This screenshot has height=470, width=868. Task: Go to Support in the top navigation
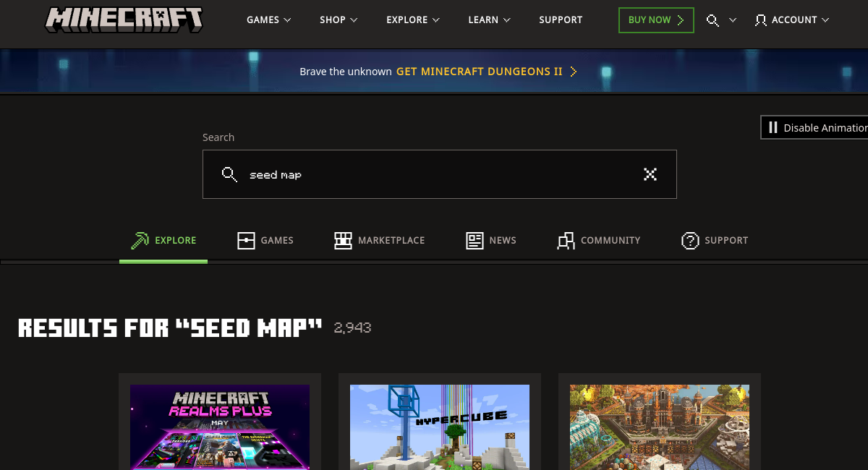tap(561, 20)
